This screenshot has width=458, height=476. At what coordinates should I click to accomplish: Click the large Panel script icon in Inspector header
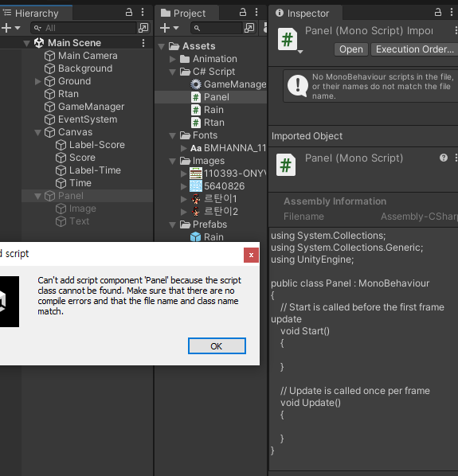coord(288,40)
